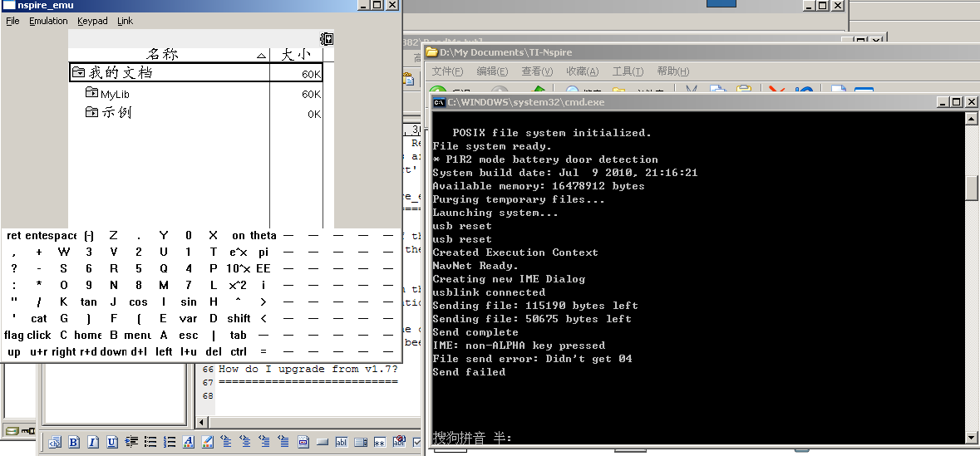Insert a button element from toolbar
The width and height of the screenshot is (980, 456).
(x=323, y=442)
